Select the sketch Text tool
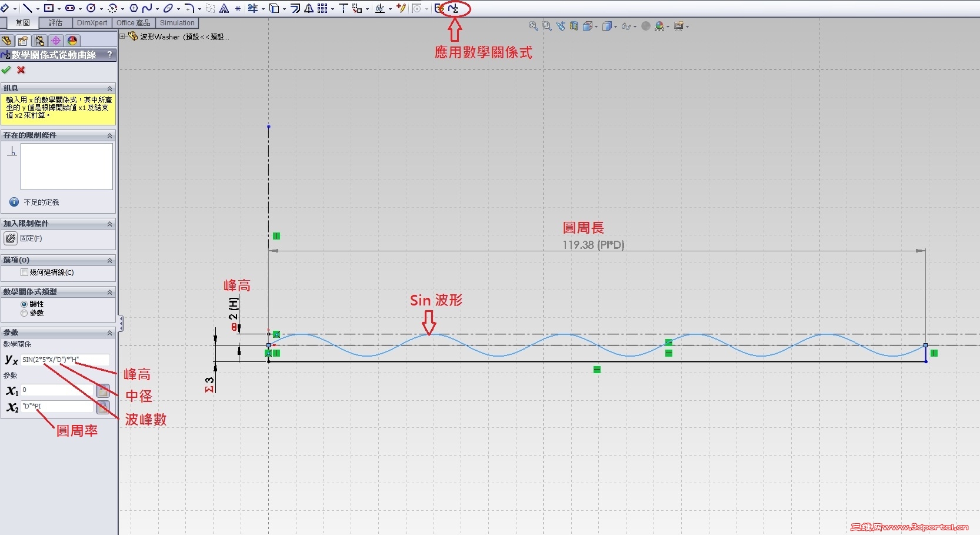 pos(224,8)
